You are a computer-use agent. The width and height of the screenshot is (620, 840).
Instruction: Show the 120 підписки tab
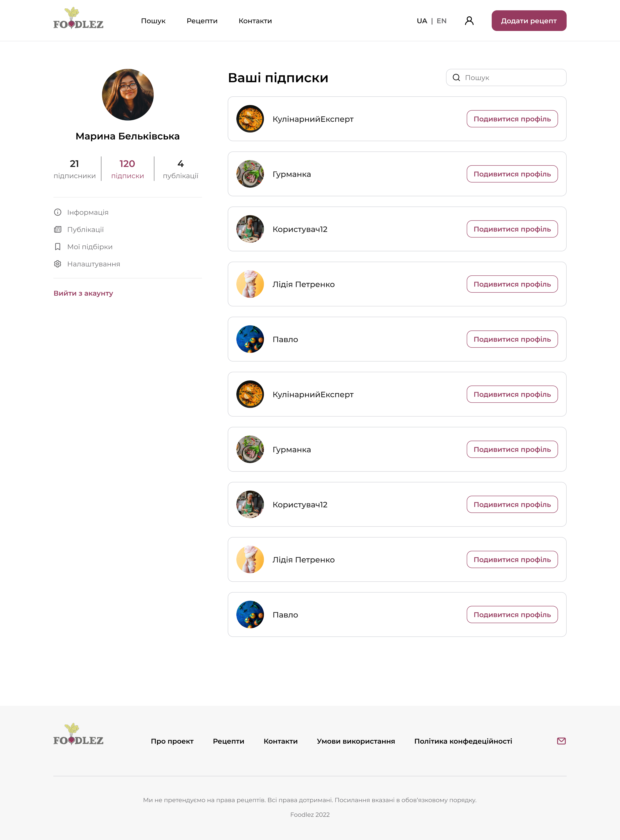point(128,169)
